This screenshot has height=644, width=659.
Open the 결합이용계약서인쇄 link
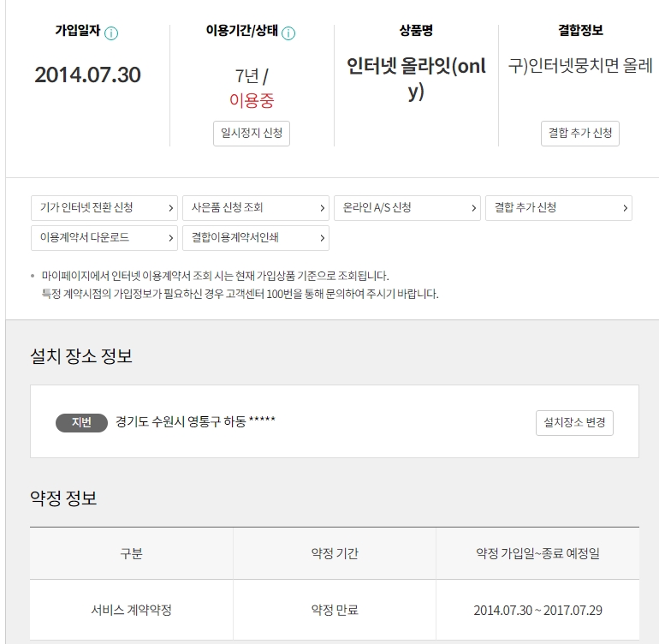255,237
